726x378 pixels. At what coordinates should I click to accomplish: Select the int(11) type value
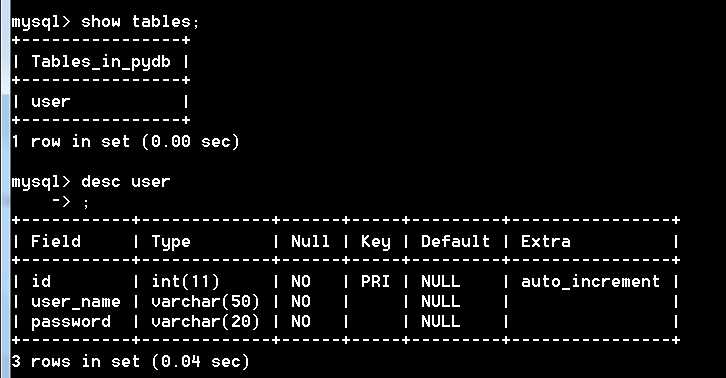(185, 281)
